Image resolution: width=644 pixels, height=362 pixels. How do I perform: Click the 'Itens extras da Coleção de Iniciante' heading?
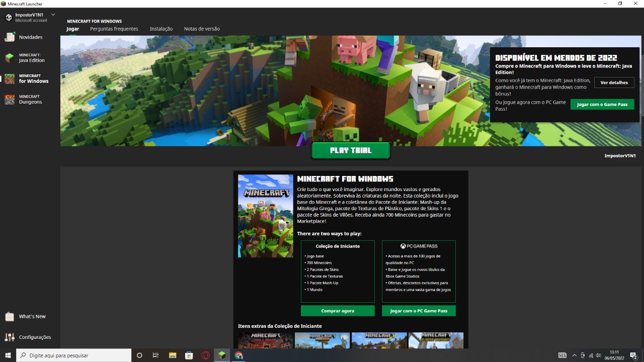[x=280, y=326]
